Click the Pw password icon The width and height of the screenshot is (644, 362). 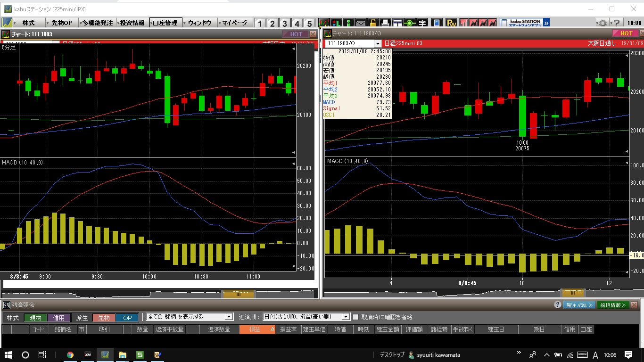tap(451, 23)
